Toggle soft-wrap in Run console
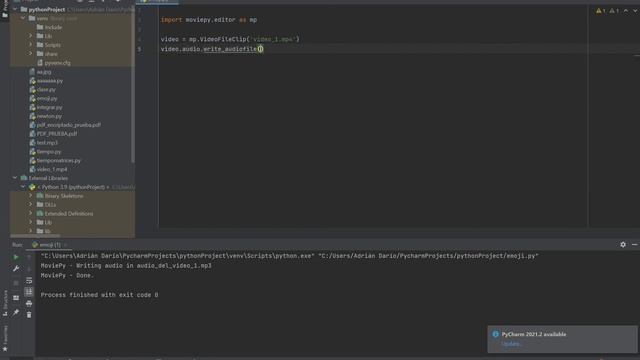This screenshot has height=360, width=640. click(x=29, y=280)
